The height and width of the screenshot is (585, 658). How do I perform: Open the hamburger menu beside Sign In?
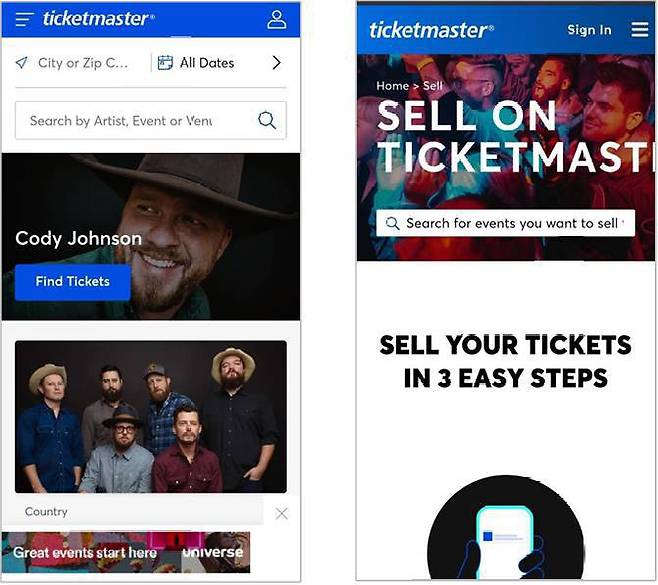tap(640, 29)
